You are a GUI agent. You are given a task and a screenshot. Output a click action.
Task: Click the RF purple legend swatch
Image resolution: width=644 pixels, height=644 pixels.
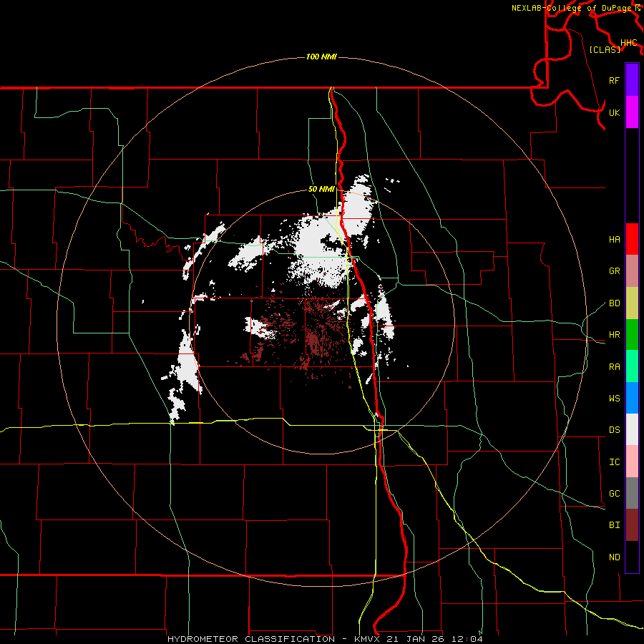point(632,80)
